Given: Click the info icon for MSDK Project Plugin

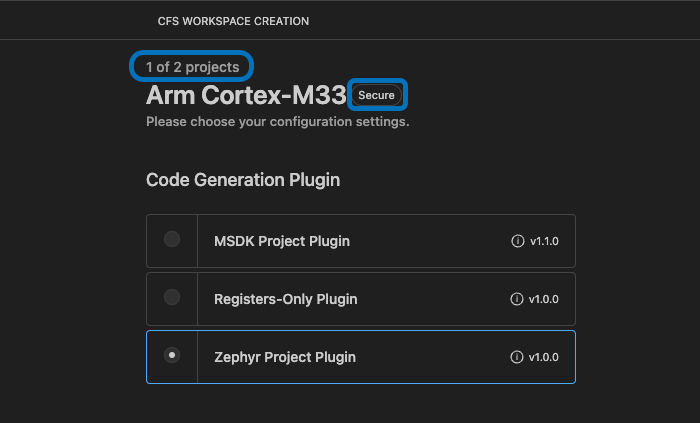Looking at the screenshot, I should click(517, 241).
